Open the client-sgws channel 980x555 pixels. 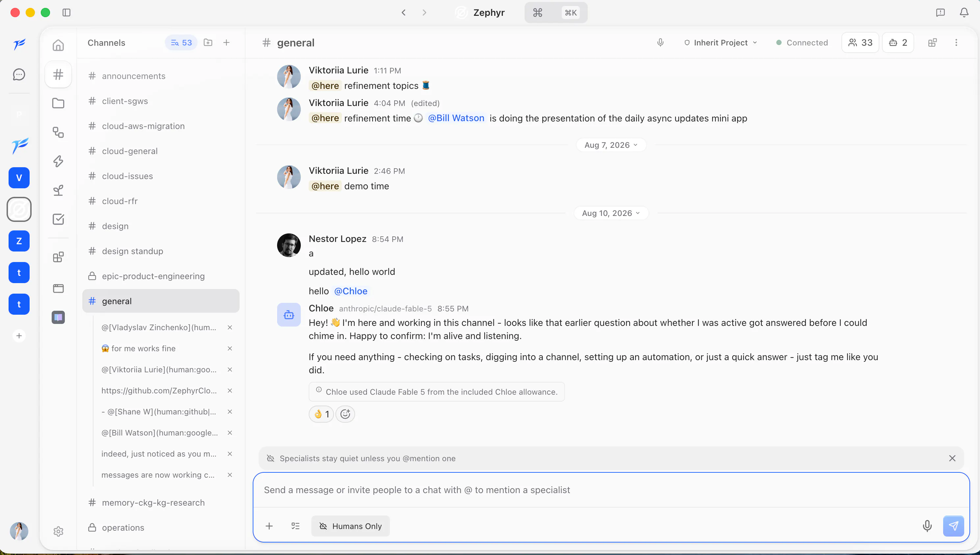[x=161, y=101]
